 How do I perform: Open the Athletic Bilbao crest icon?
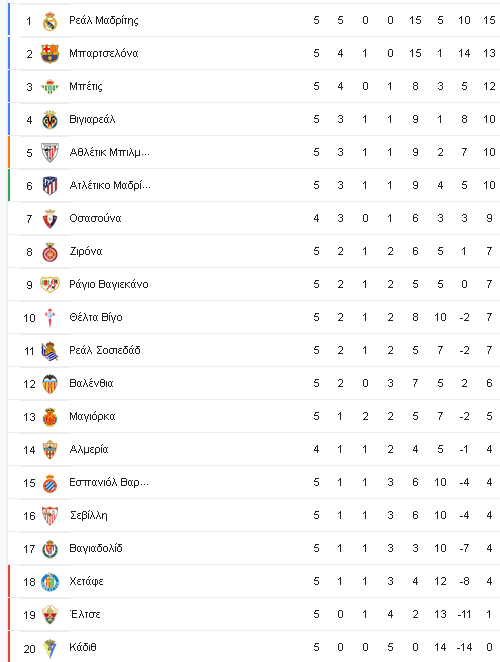[x=50, y=152]
